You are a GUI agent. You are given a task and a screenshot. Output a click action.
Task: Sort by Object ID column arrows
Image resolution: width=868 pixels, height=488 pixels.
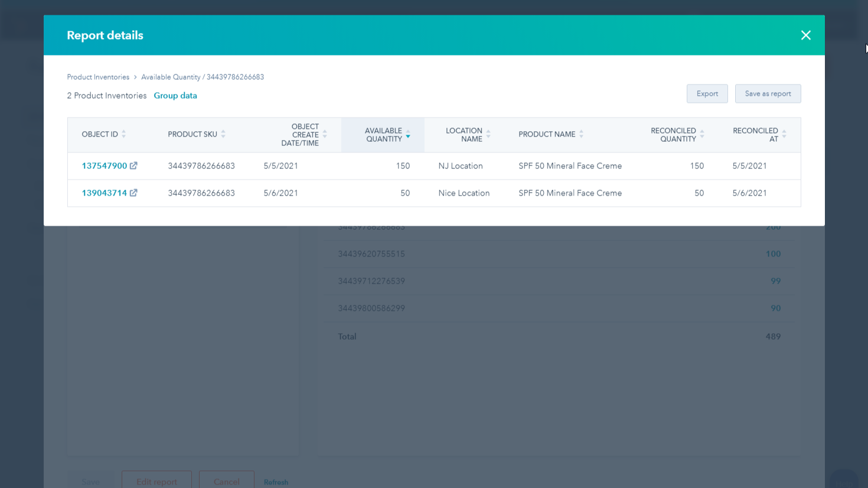coord(123,135)
